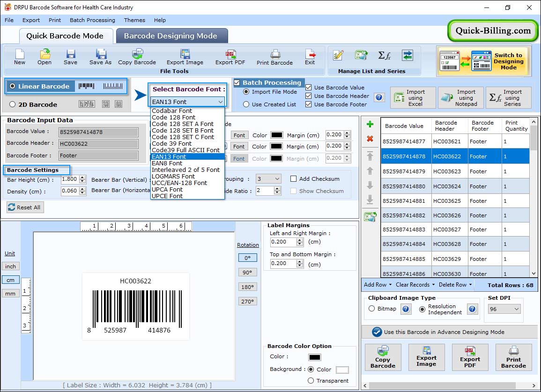Enable the Add Checksum checkbox
Image resolution: width=541 pixels, height=392 pixels.
(293, 179)
